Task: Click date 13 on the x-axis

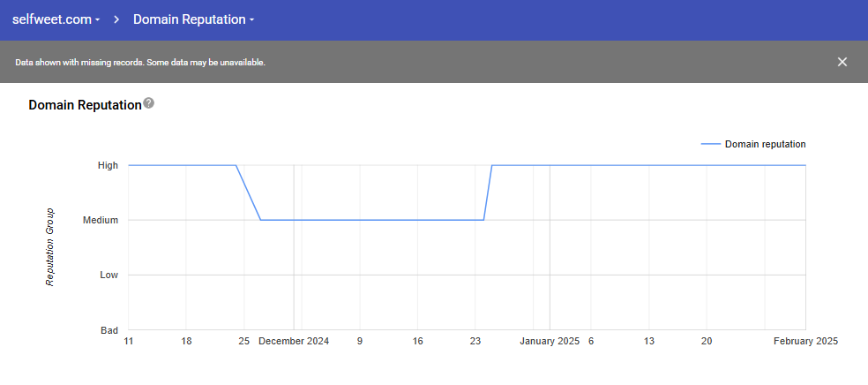Action: [x=648, y=341]
